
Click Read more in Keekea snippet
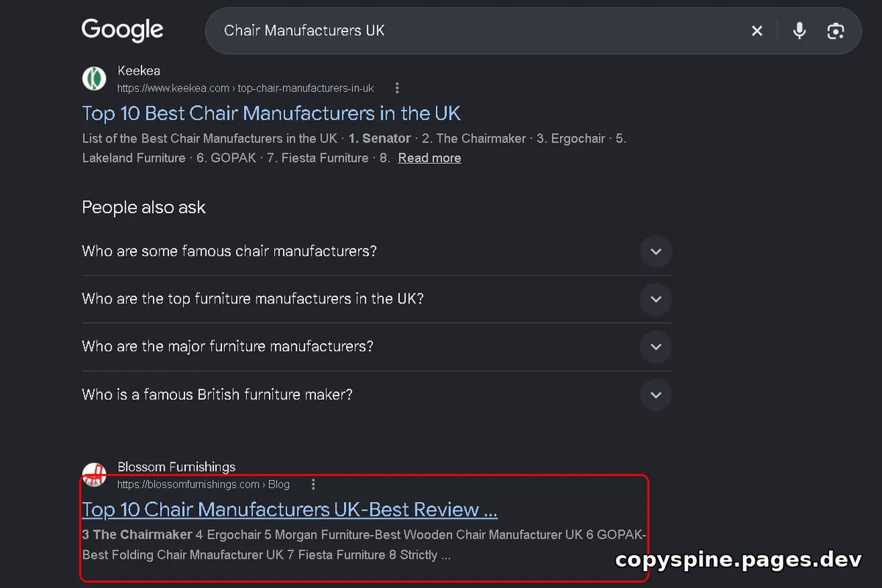coord(429,158)
